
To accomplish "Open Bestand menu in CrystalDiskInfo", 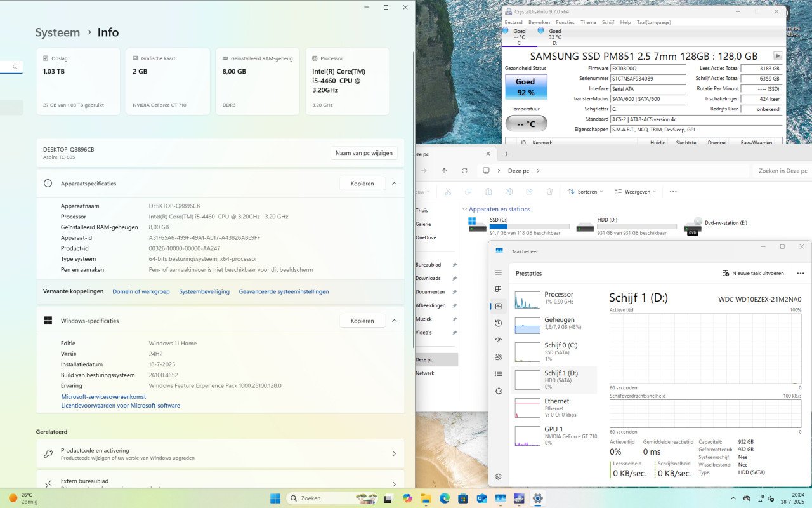I will click(513, 22).
